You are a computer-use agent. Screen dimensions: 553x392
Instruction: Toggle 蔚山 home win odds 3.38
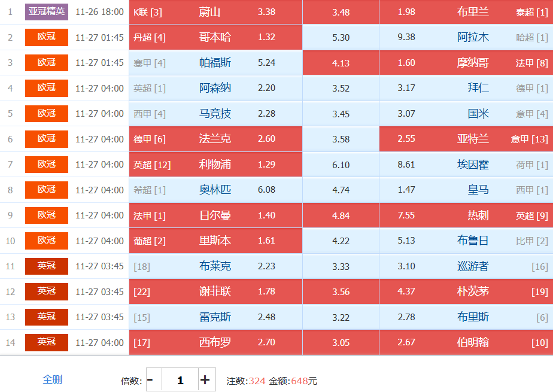click(266, 12)
